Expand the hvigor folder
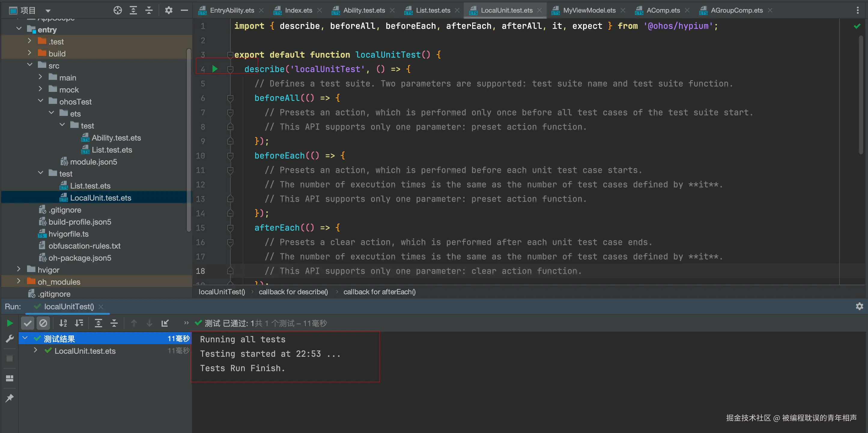The height and width of the screenshot is (433, 868). coord(19,269)
